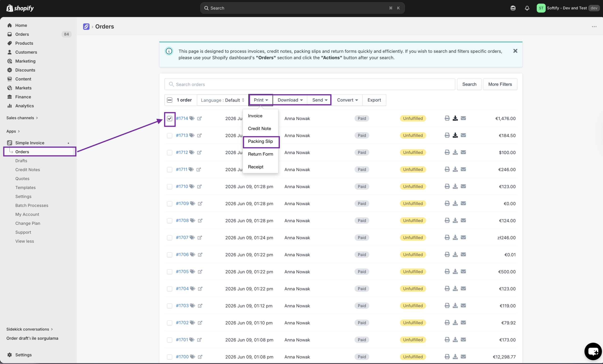Image resolution: width=603 pixels, height=364 pixels.
Task: Select the order #1709 checkbox
Action: pyautogui.click(x=170, y=204)
